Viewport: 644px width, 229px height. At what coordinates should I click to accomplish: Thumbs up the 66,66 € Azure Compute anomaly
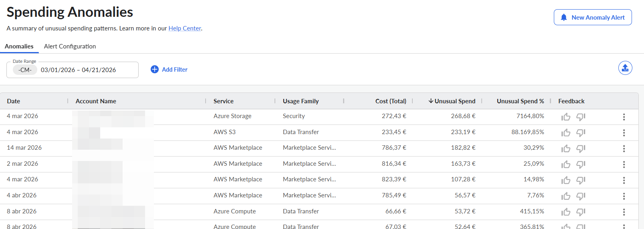pos(566,212)
